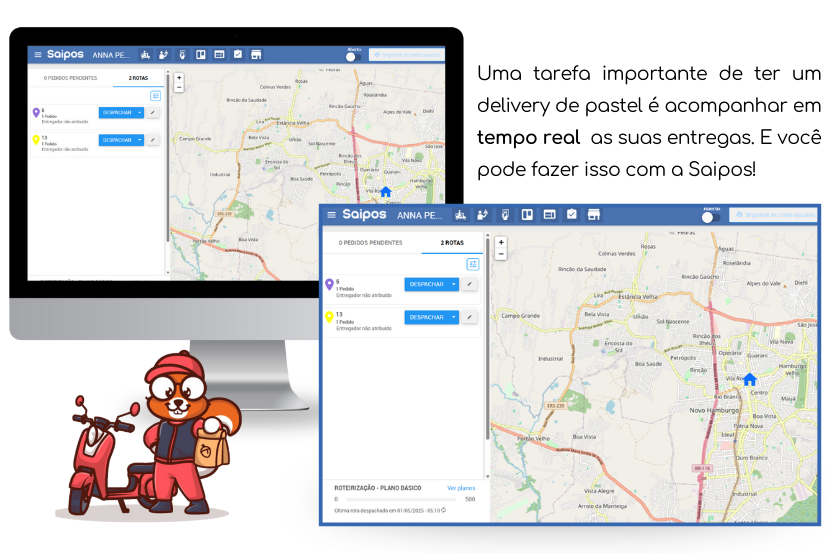This screenshot has height=553, width=830.
Task: Click web panel icon in front window toolbar
Action: 549,214
